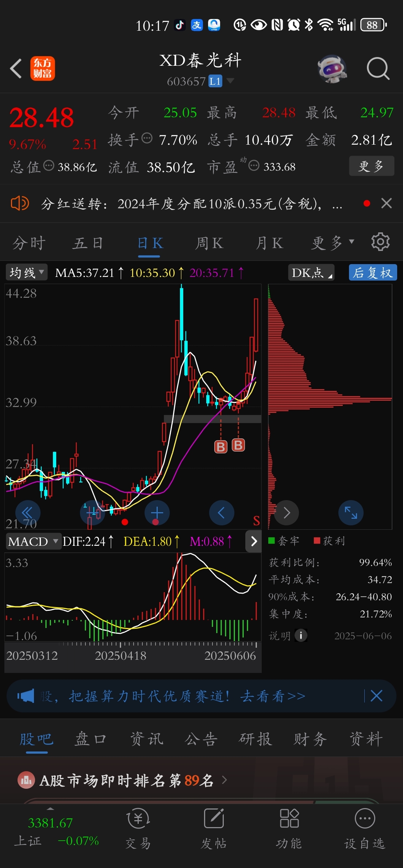Screen dimensions: 403x868
Task: Tap the single-left chart scroll button
Action: point(222,513)
